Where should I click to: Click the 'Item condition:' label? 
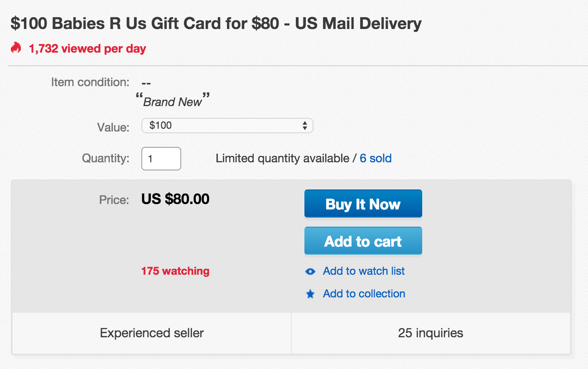pos(90,83)
